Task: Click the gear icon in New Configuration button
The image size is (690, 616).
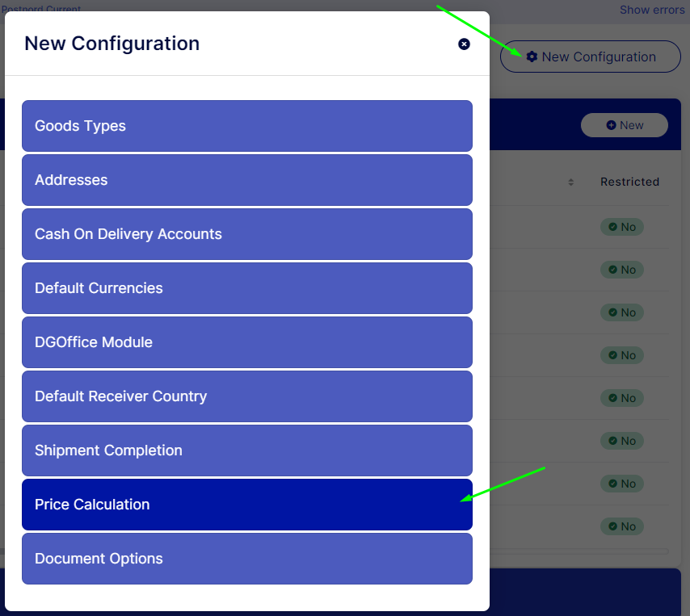Action: pyautogui.click(x=532, y=57)
